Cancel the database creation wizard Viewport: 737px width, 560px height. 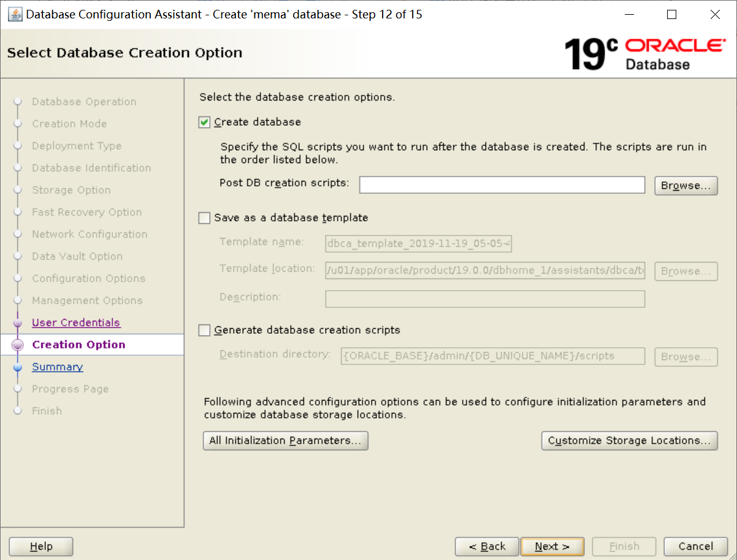(695, 546)
